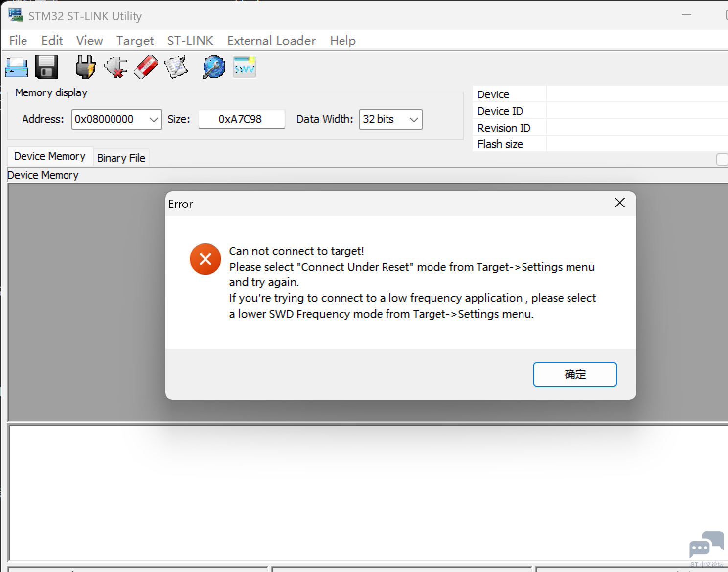Open the View menu
This screenshot has width=728, height=572.
(x=90, y=40)
